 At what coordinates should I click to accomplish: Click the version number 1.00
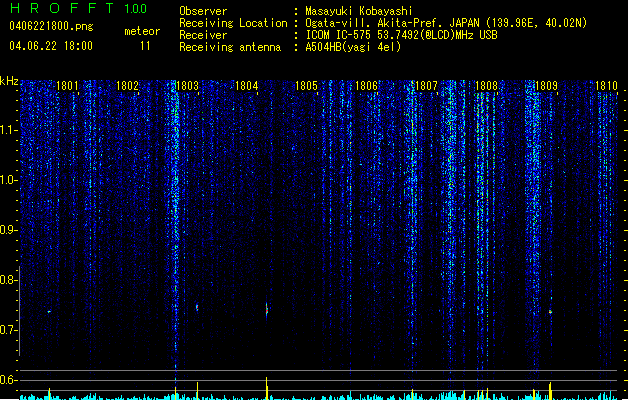(x=135, y=9)
